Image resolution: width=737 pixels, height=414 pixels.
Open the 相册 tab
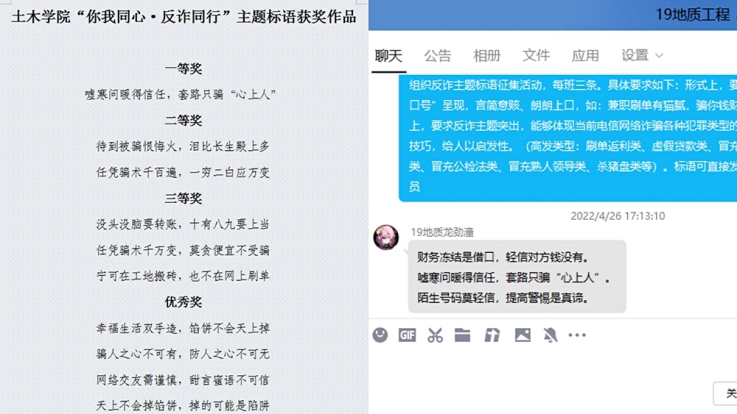tap(487, 56)
